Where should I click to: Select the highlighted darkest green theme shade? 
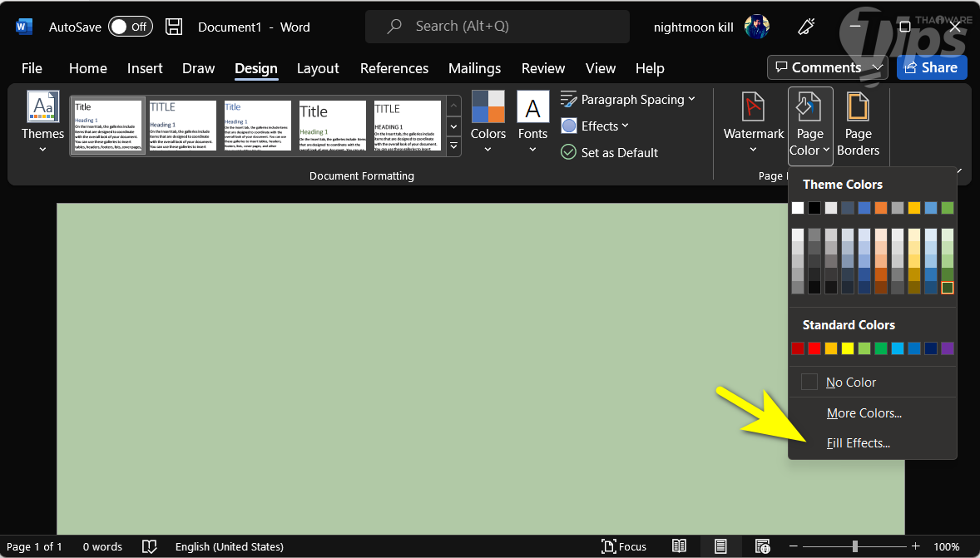[948, 288]
